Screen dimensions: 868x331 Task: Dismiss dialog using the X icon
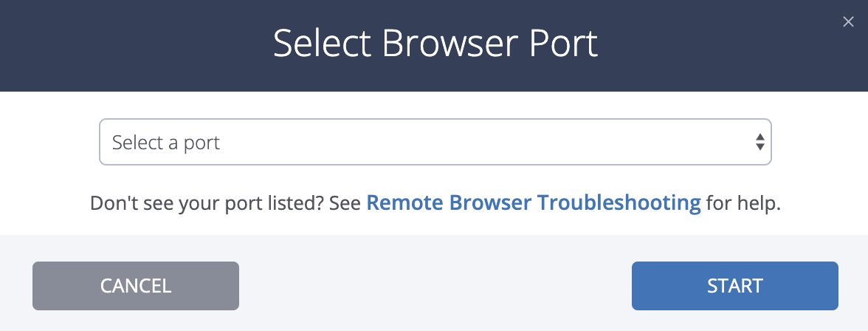click(847, 22)
